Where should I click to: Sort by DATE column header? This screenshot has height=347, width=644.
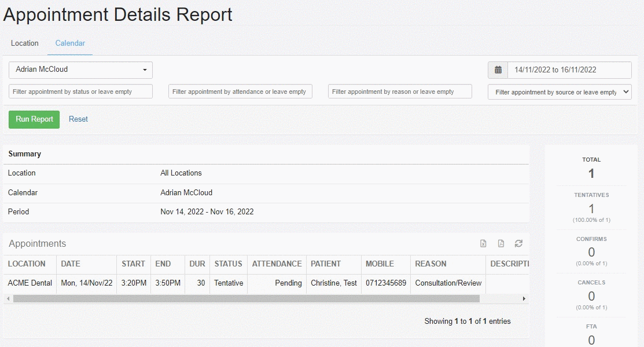(x=87, y=264)
